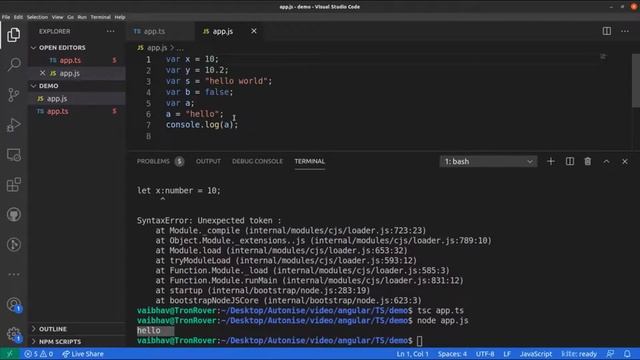Screen dimensions: 640x360
Task: Click Ln 1, Col 1 in status bar
Action: click(x=412, y=354)
